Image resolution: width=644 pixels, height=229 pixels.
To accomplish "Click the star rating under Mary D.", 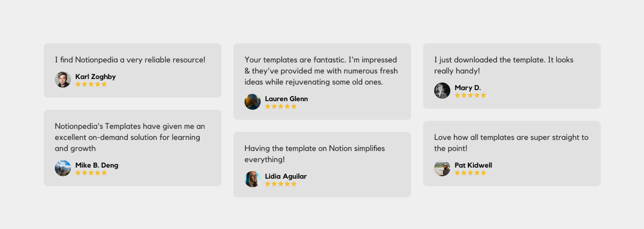I will [x=470, y=96].
